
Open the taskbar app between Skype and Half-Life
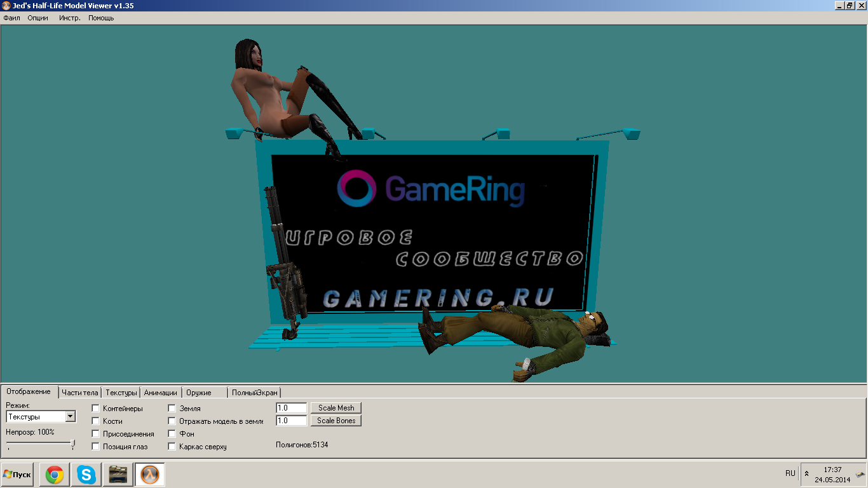click(x=118, y=475)
